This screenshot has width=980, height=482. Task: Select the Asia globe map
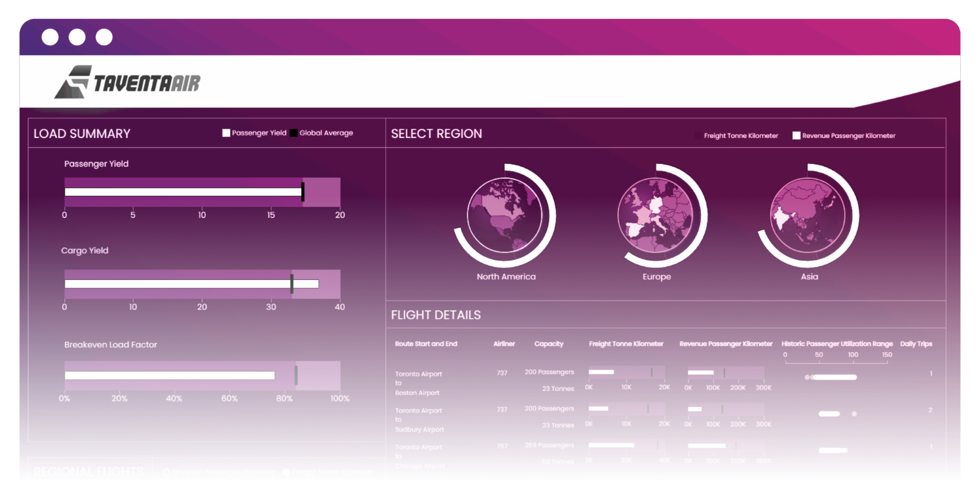click(807, 215)
